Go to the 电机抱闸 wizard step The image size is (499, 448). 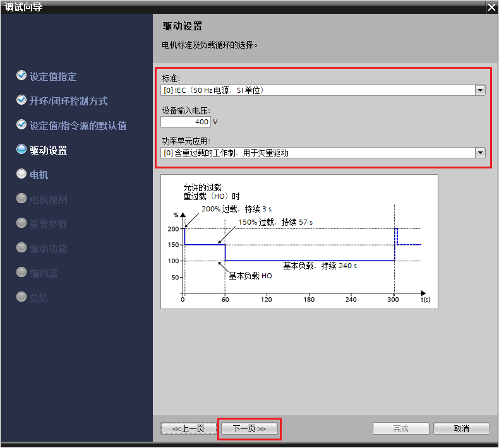[x=48, y=199]
